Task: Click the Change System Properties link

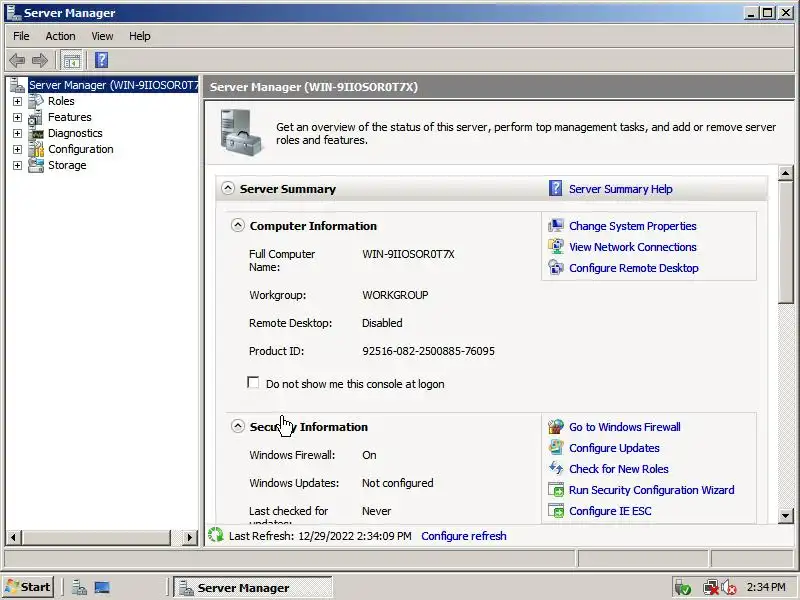Action: (633, 226)
